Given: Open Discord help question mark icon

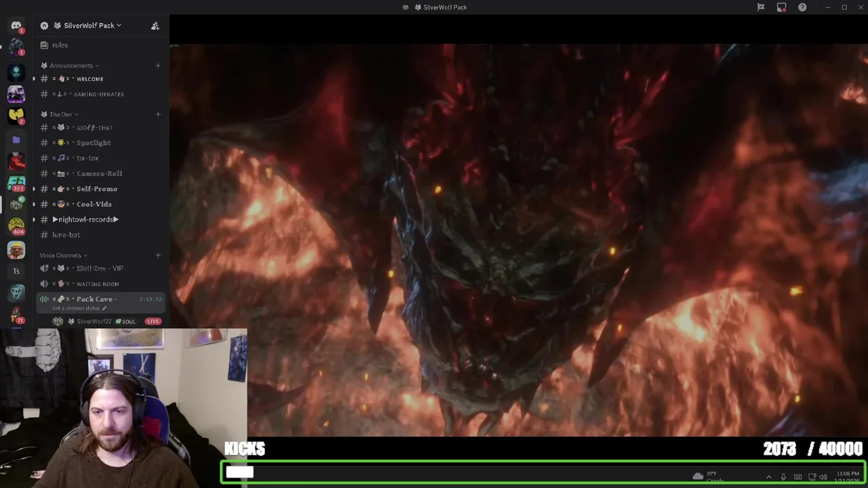Looking at the screenshot, I should (802, 7).
